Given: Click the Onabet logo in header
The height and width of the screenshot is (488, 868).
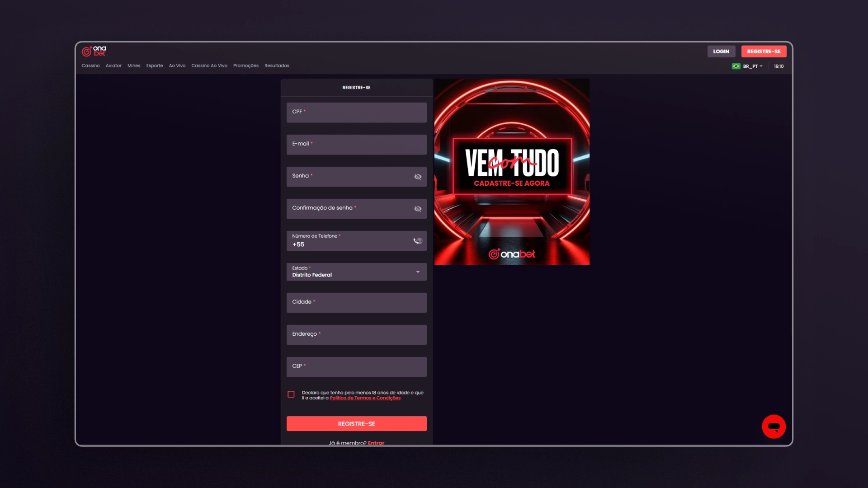Looking at the screenshot, I should click(94, 51).
